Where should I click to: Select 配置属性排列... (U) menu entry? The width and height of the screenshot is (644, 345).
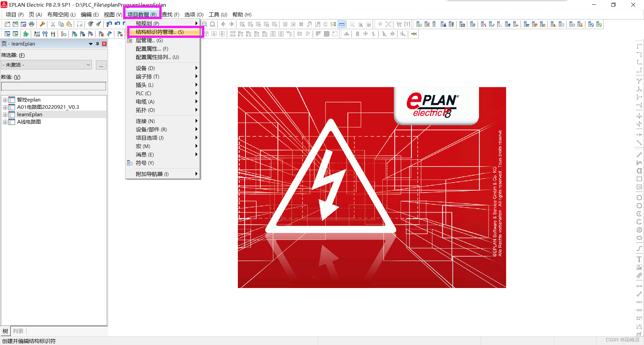tap(163, 57)
